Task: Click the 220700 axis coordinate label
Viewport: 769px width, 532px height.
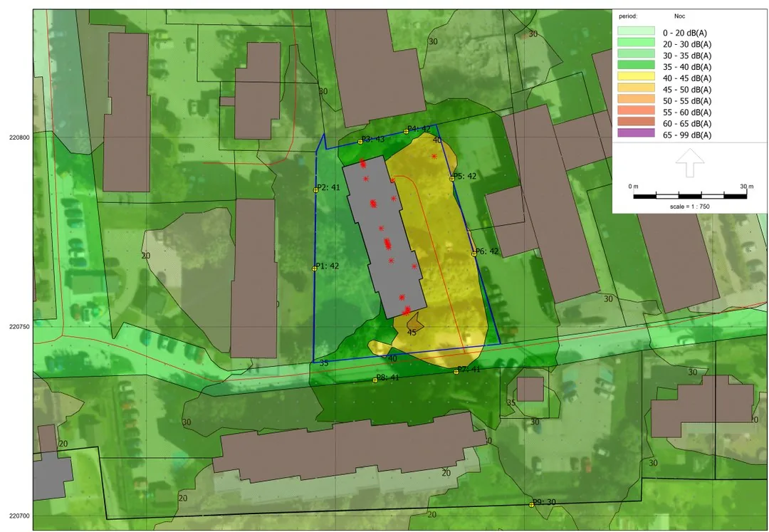Action: point(19,516)
